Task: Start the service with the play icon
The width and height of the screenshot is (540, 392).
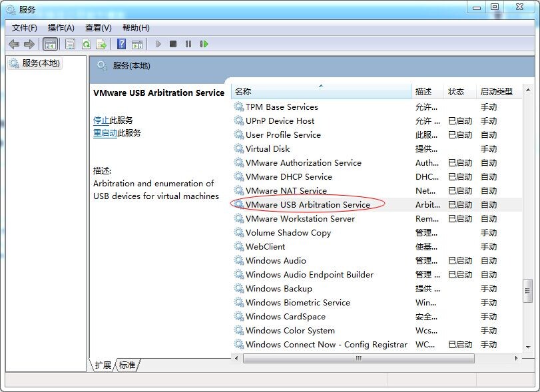Action: tap(158, 44)
